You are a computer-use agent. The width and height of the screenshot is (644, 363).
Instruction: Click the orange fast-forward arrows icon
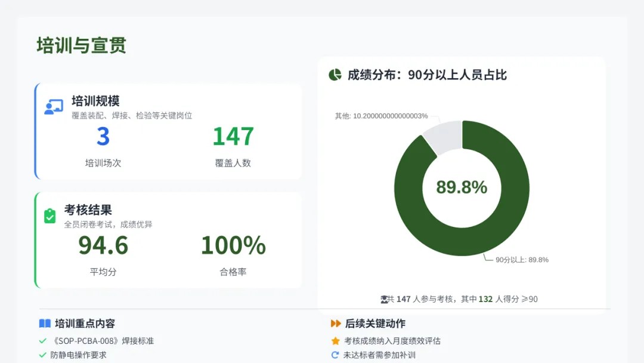tap(336, 324)
